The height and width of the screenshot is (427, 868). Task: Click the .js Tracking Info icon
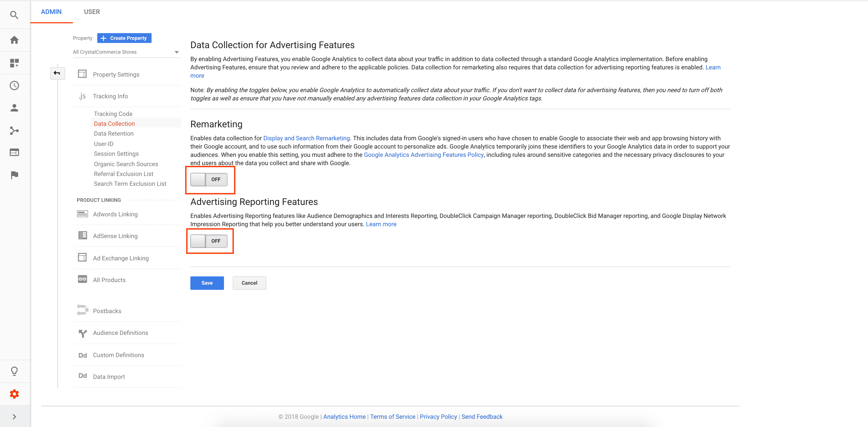pos(82,96)
